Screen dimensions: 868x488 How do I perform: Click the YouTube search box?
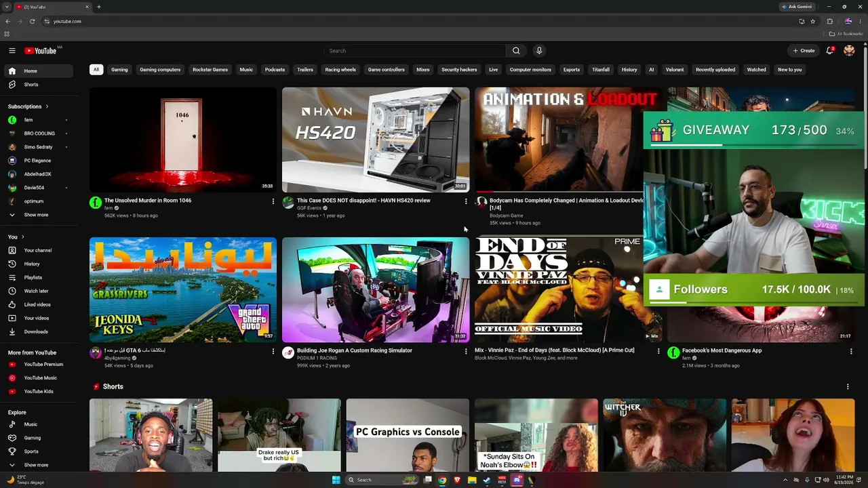[x=414, y=51]
